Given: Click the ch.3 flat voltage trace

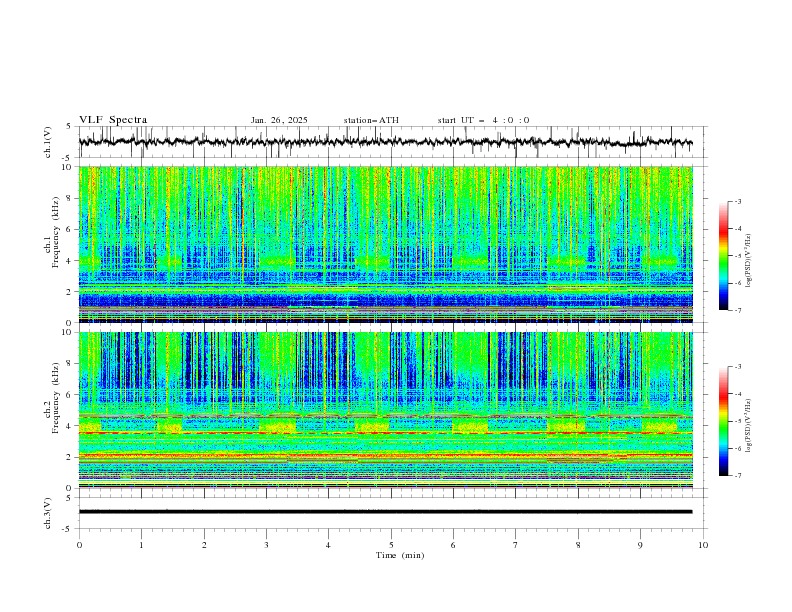Looking at the screenshot, I should pyautogui.click(x=385, y=512).
